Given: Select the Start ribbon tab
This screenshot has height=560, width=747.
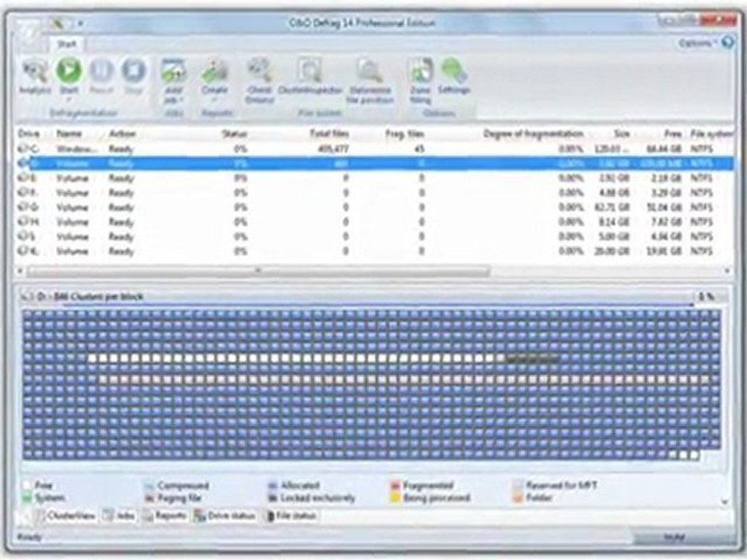Looking at the screenshot, I should 67,44.
